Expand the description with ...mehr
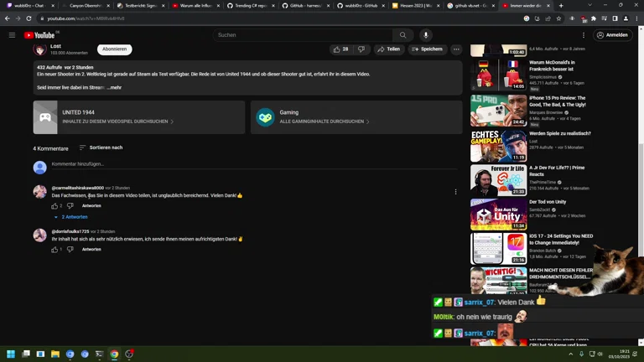The image size is (644, 362). point(114,87)
